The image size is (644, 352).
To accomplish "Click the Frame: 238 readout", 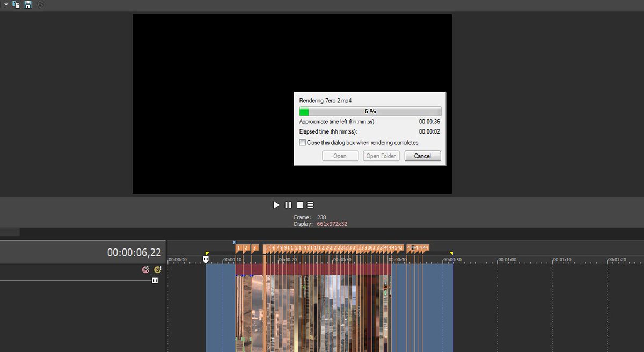I will (x=310, y=217).
